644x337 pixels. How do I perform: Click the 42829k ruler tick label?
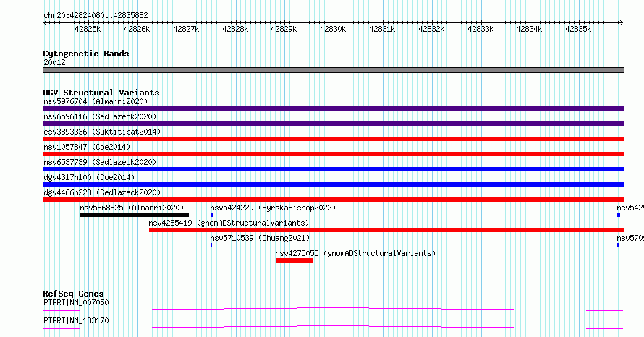tap(284, 29)
